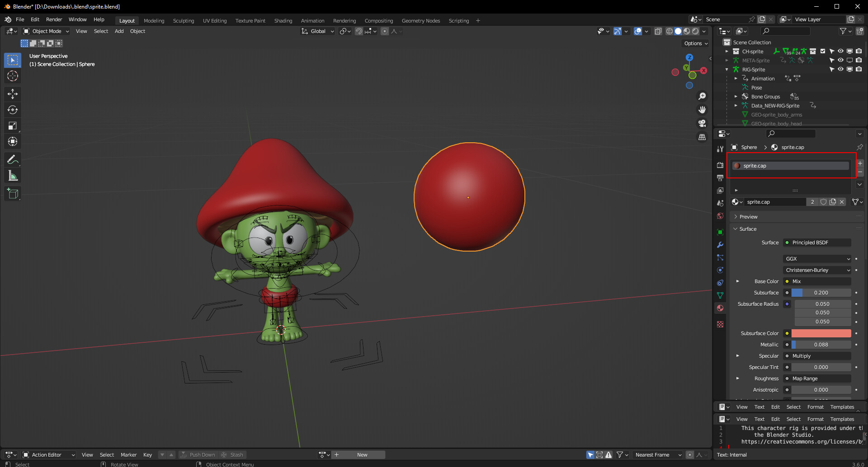868x467 pixels.
Task: Switch perspective/orthographic grid icon
Action: pyautogui.click(x=702, y=137)
